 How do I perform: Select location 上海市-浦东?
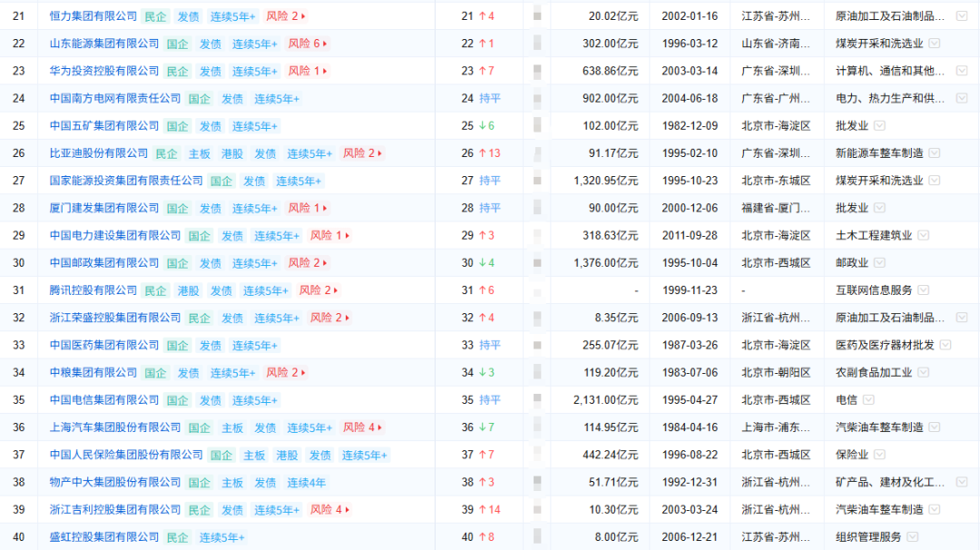(x=776, y=427)
